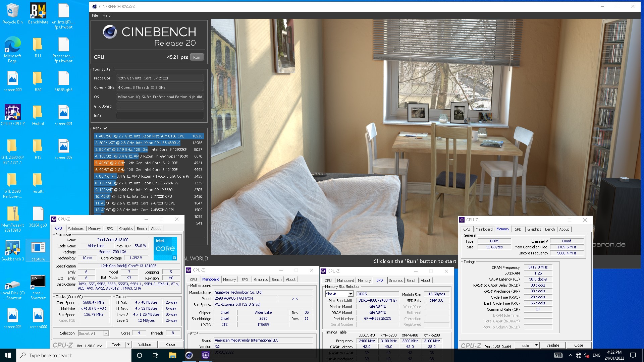Launch Geekbench 3 shortcut
The image size is (644, 362).
click(x=12, y=251)
